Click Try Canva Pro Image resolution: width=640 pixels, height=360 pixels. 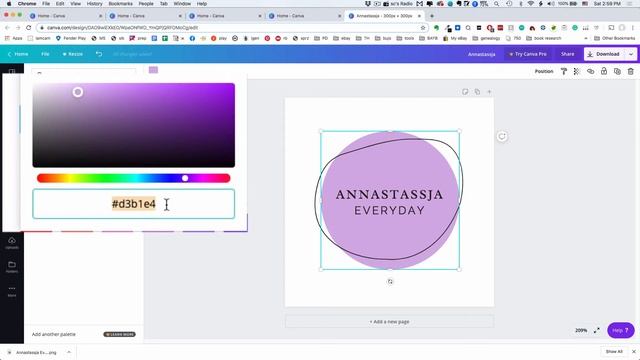(527, 54)
